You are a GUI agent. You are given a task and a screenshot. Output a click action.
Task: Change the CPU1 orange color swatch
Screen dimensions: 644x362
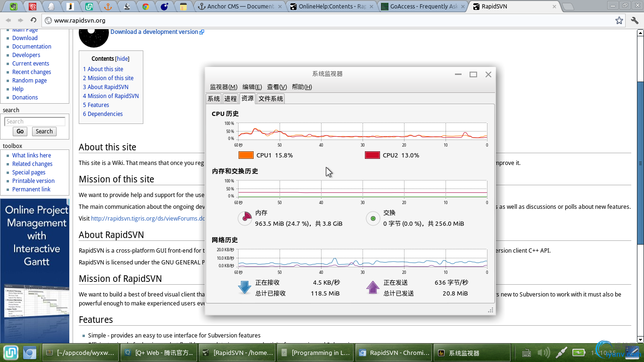246,155
